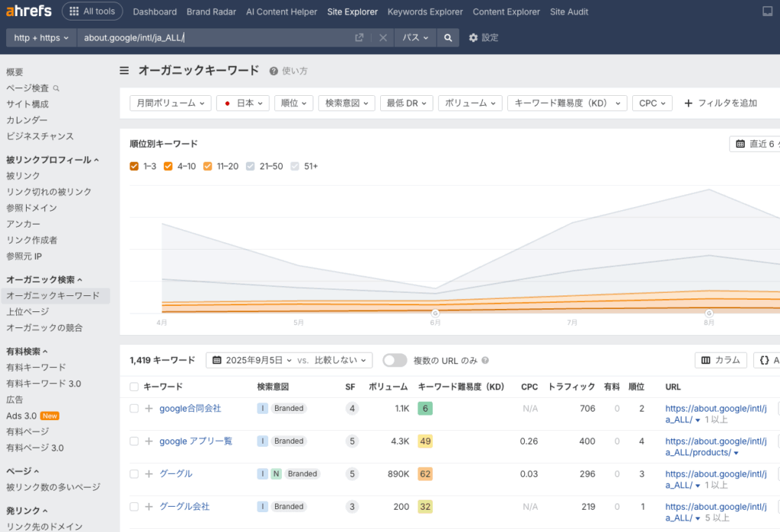Expand the google合同会社 keyword plus icon
Viewport: 780px width, 532px height.
[x=149, y=409]
